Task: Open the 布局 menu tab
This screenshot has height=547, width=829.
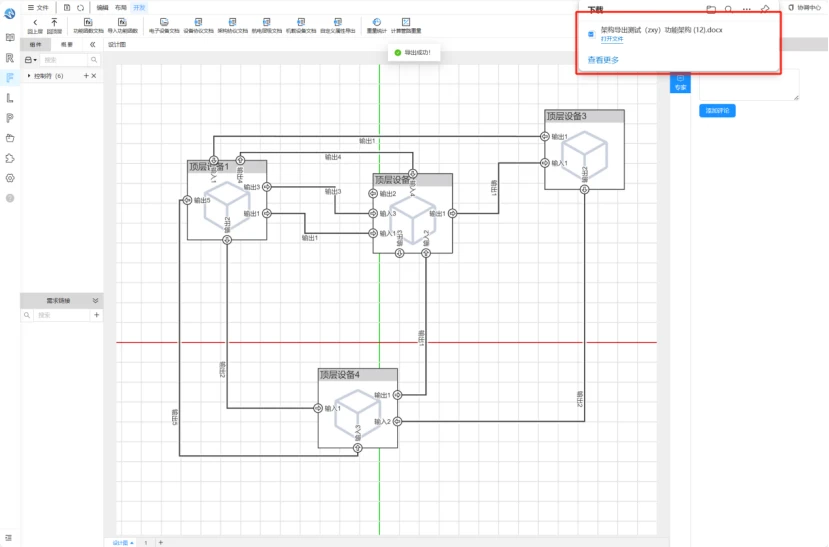Action: 121,7
